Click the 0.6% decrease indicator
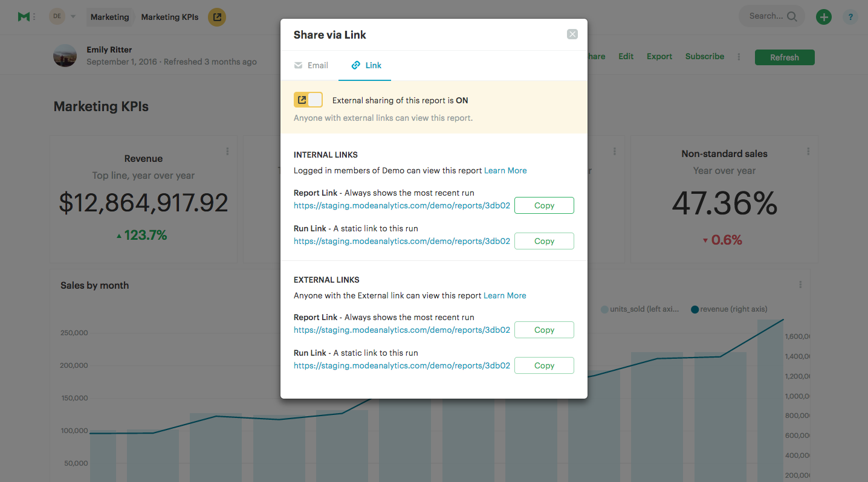868x482 pixels. click(722, 240)
